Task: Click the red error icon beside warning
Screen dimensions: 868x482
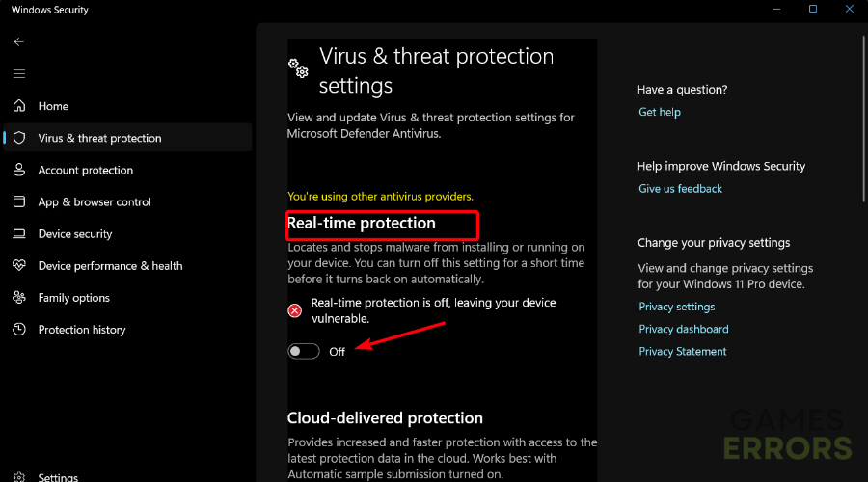Action: point(295,310)
